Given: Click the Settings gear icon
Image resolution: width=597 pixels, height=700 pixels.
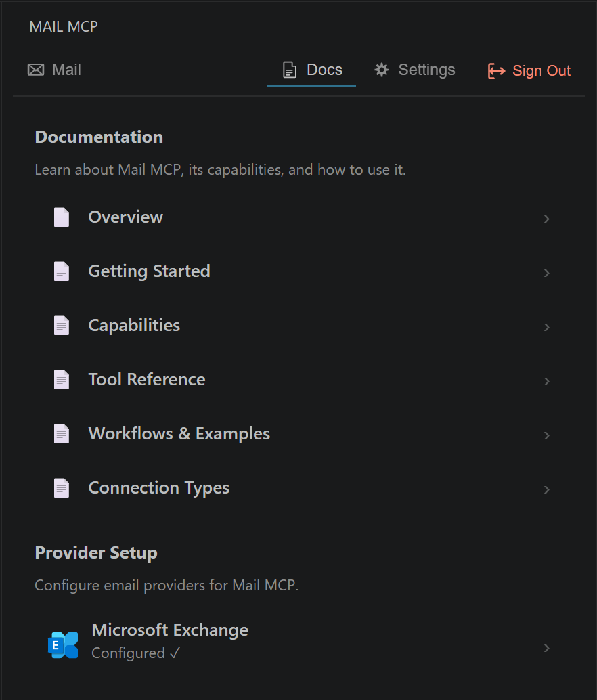Looking at the screenshot, I should 381,69.
